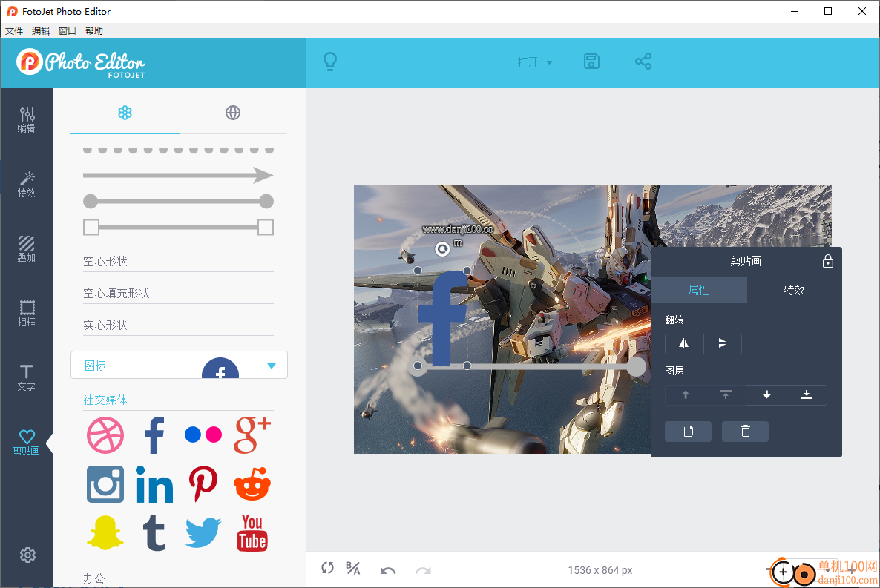Image resolution: width=880 pixels, height=588 pixels.
Task: Click the Photo Editor FotoJet logo
Action: [x=81, y=64]
